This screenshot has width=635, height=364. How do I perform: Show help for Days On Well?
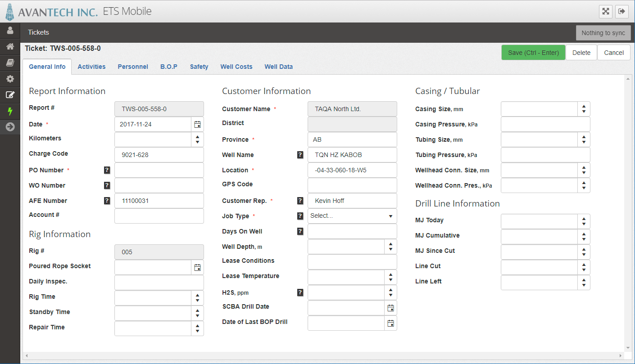click(300, 231)
